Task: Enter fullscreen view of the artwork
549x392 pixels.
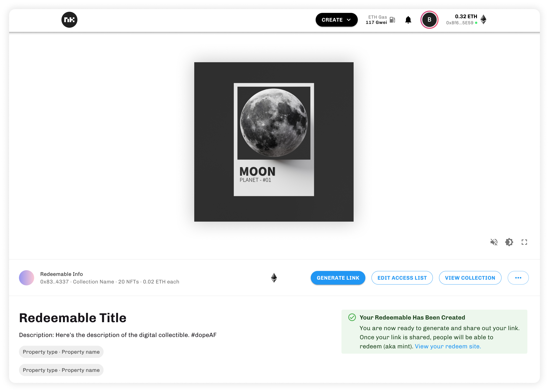Action: (524, 242)
